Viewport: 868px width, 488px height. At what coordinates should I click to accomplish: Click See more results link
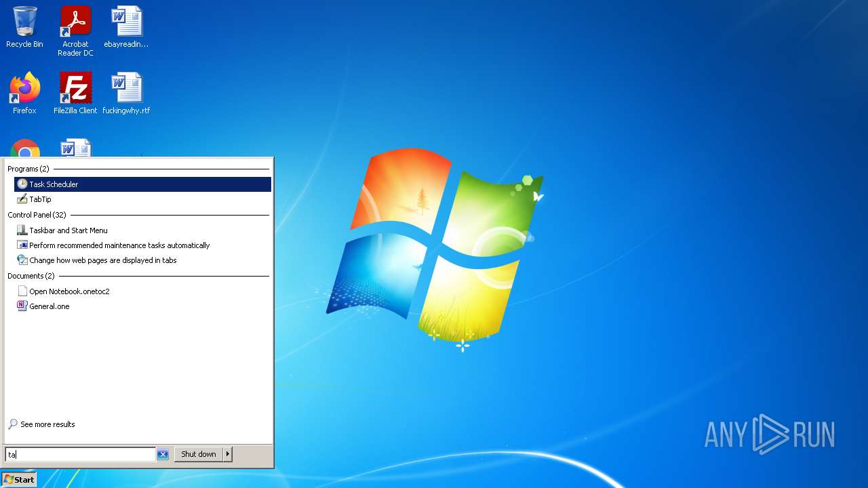point(47,424)
